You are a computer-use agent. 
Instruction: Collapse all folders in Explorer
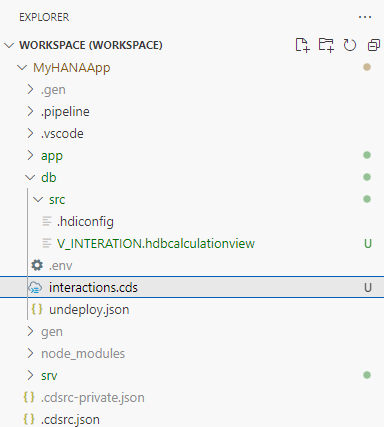374,45
